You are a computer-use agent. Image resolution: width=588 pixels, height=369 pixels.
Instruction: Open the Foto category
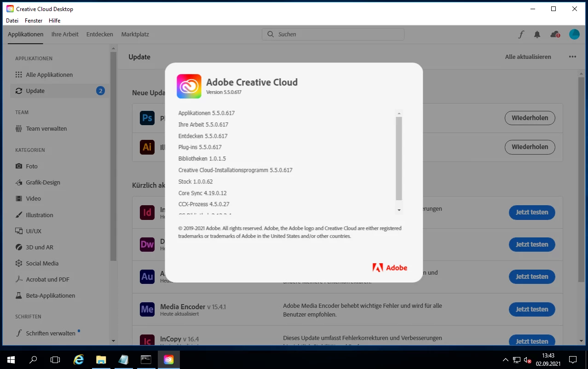pos(59,166)
